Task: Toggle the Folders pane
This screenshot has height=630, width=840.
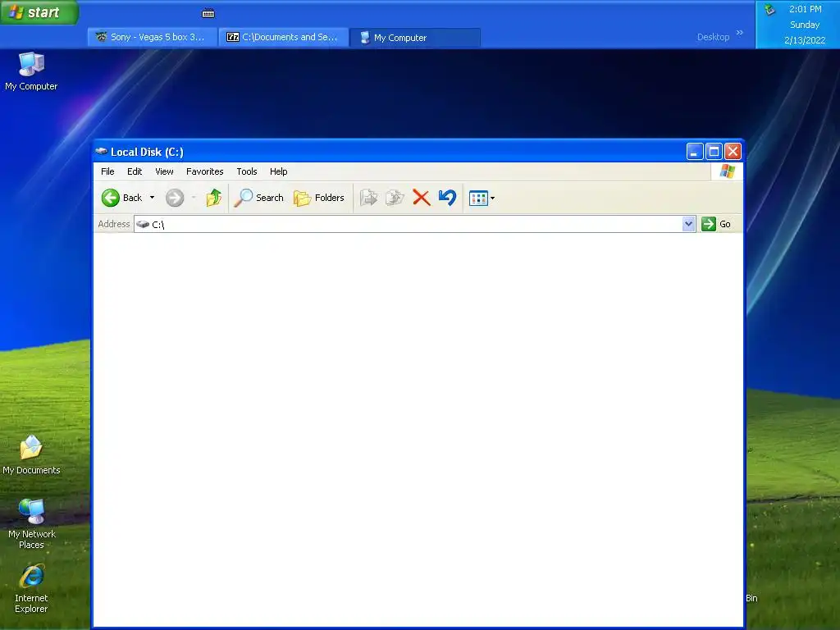Action: pyautogui.click(x=319, y=198)
